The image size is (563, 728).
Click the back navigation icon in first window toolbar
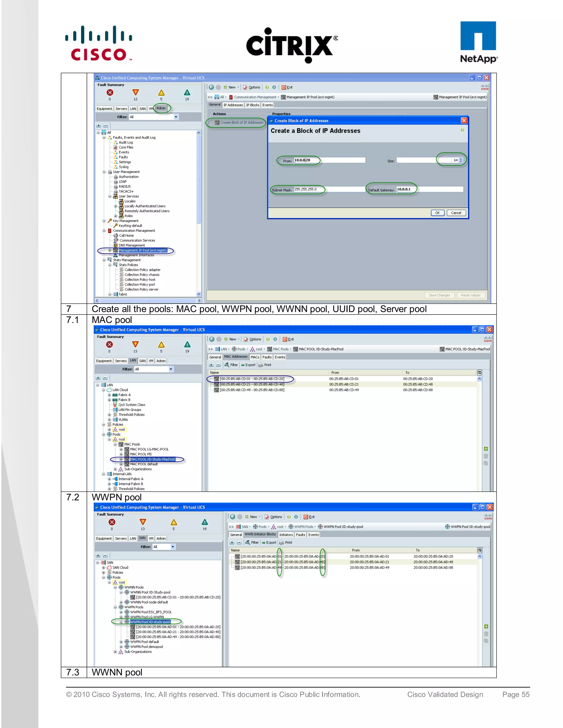[x=211, y=87]
